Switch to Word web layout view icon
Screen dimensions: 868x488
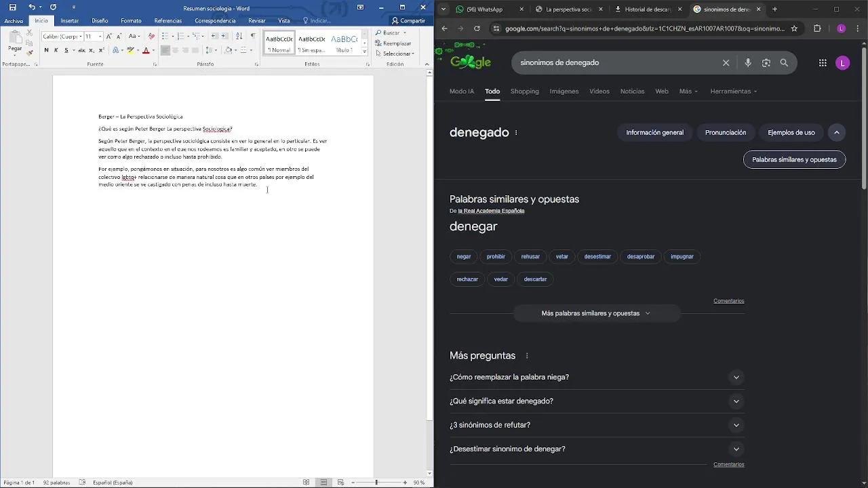click(x=340, y=483)
